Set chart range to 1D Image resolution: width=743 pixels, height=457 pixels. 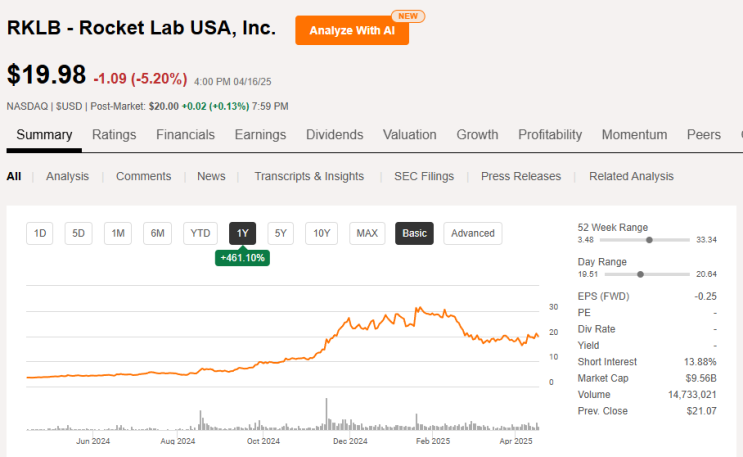41,233
